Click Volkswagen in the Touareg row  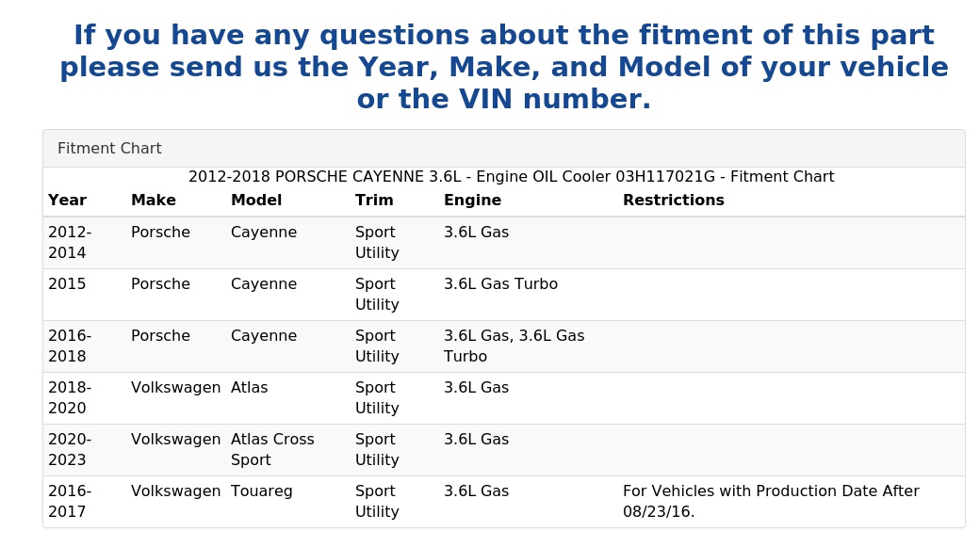(175, 491)
